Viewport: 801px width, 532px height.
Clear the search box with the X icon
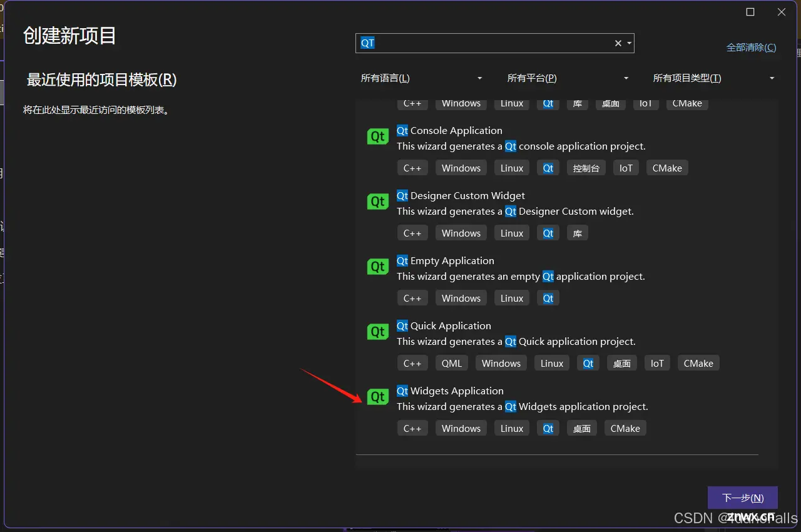pyautogui.click(x=618, y=43)
